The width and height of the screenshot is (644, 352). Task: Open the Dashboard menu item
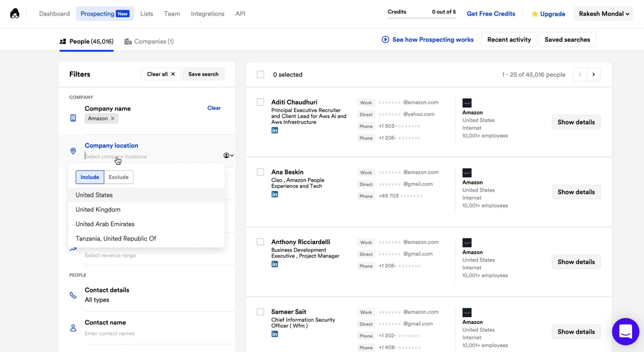click(x=54, y=14)
